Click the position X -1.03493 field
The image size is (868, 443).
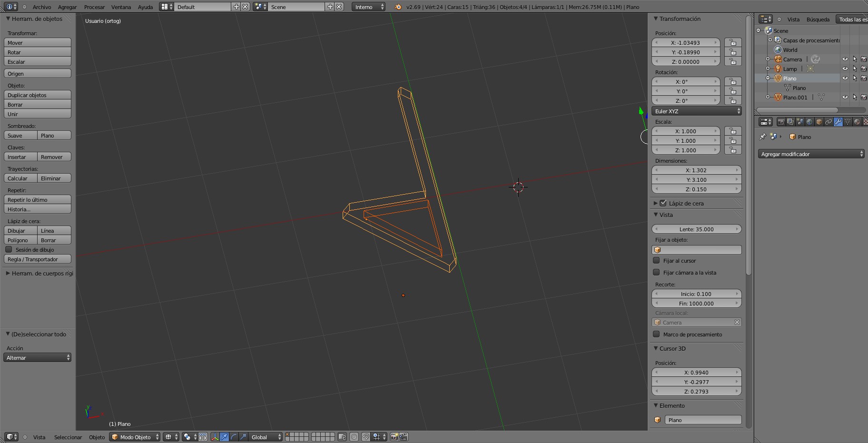pyautogui.click(x=686, y=42)
